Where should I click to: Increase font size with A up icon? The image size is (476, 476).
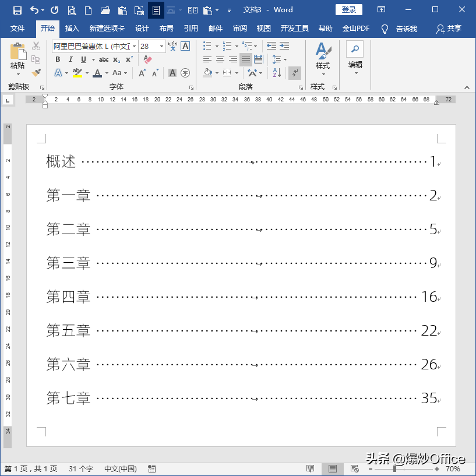tap(142, 73)
